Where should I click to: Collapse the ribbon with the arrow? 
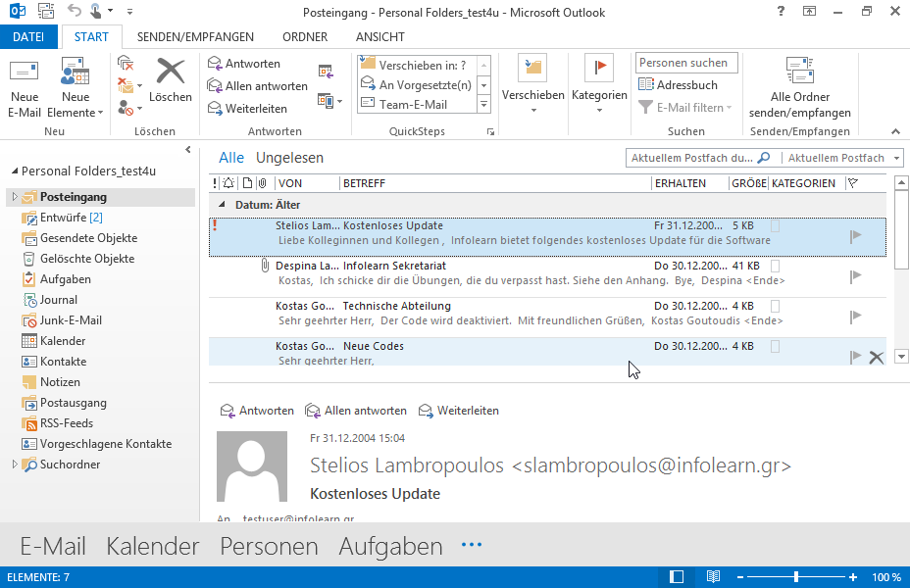coord(895,131)
